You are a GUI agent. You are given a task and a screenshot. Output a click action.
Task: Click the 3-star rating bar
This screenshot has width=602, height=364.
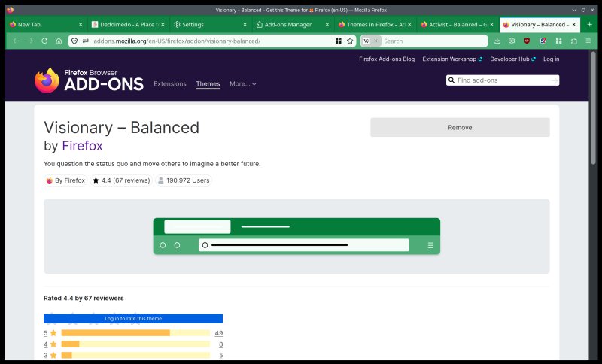135,355
